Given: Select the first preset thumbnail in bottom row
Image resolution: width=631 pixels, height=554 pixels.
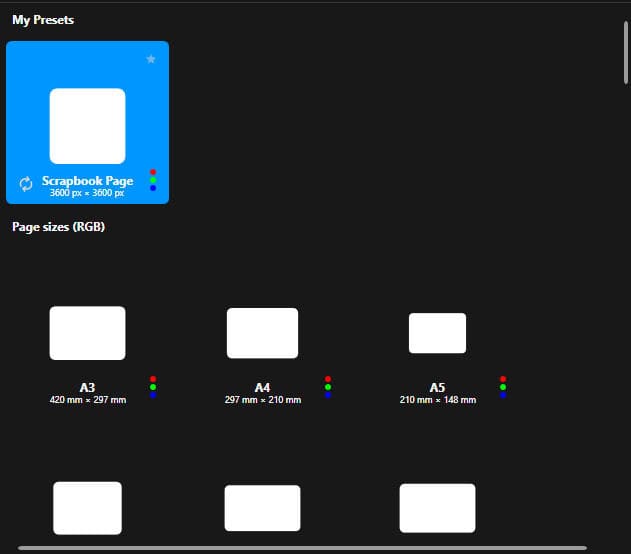Looking at the screenshot, I should pyautogui.click(x=87, y=508).
